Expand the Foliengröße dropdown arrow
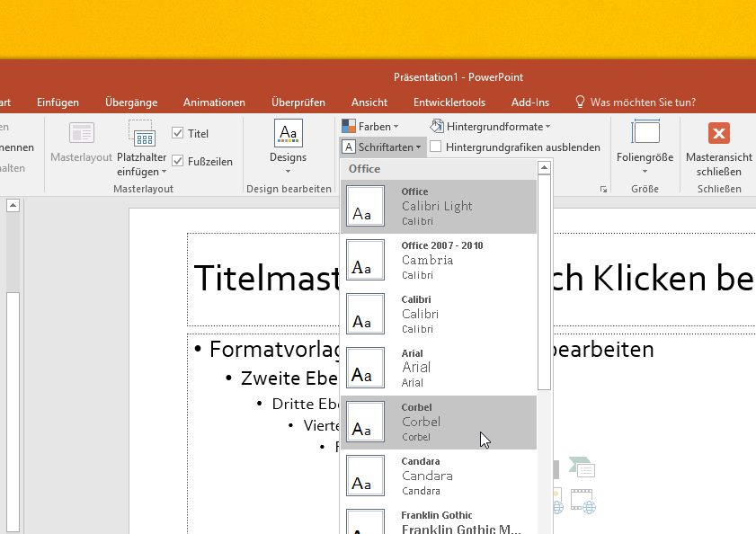This screenshot has width=756, height=534. tap(645, 171)
